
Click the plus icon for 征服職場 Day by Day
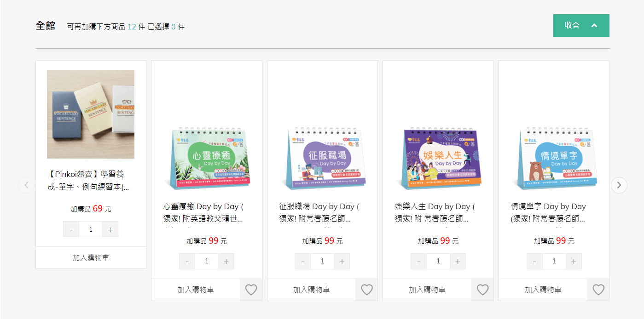(x=342, y=261)
